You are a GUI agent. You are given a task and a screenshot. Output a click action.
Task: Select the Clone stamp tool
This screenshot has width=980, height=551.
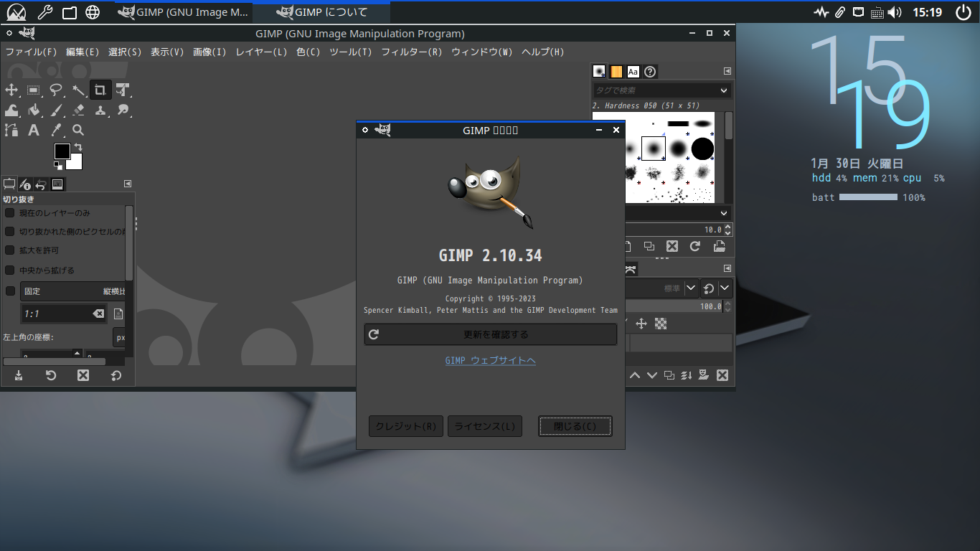[100, 110]
